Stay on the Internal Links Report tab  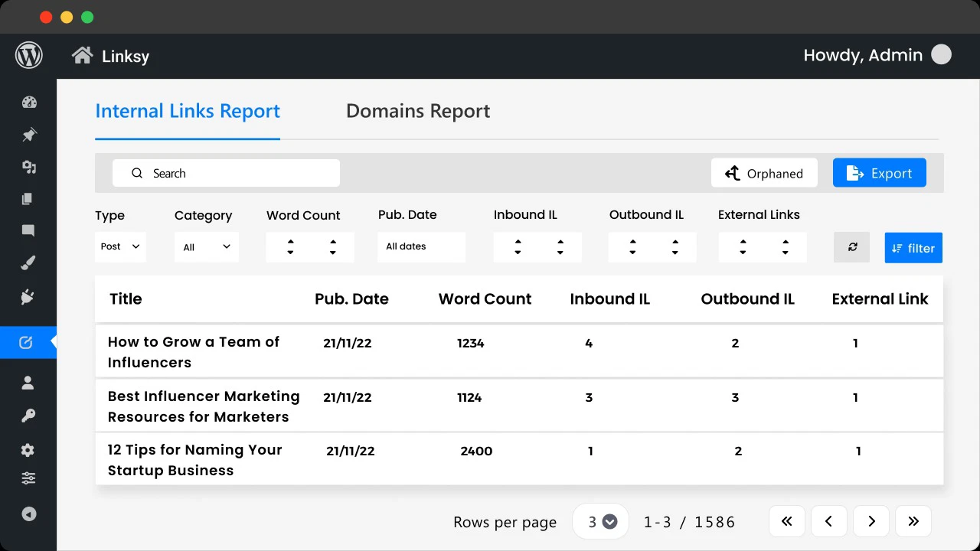pyautogui.click(x=187, y=111)
